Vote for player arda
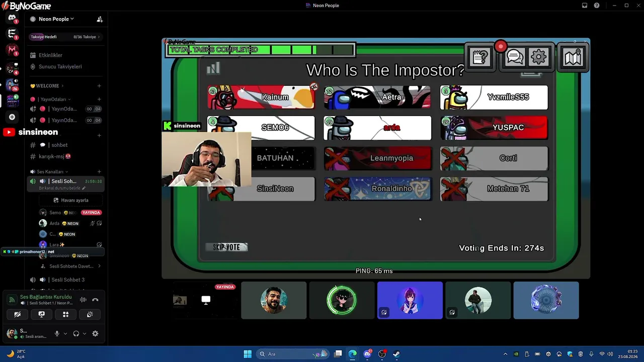Viewport: 644px width, 362px height. point(377,128)
